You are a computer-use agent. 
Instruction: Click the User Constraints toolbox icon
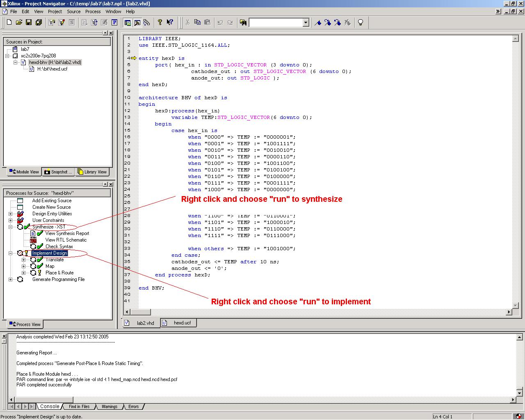pyautogui.click(x=20, y=220)
